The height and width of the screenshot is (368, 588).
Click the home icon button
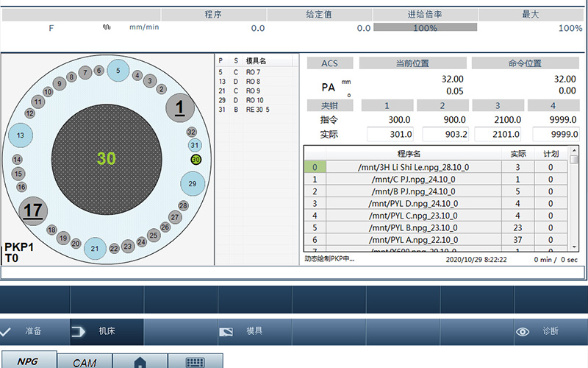coord(140,362)
